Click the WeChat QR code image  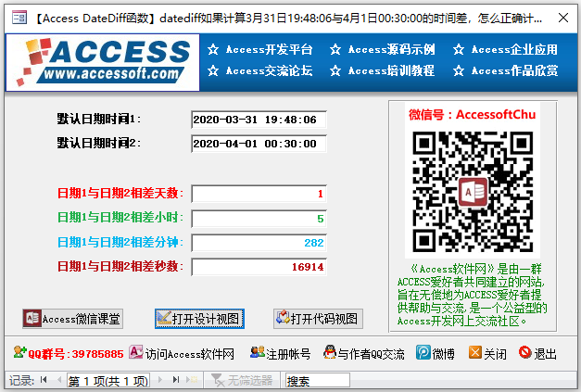[473, 192]
